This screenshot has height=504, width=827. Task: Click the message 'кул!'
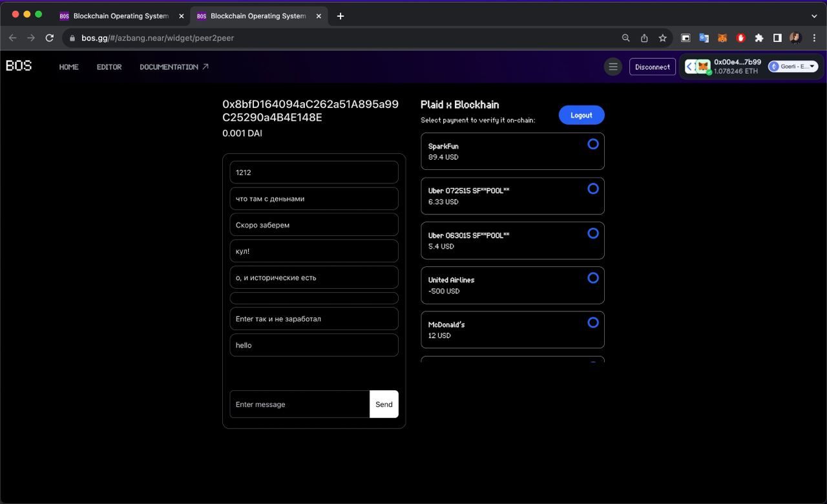(314, 251)
